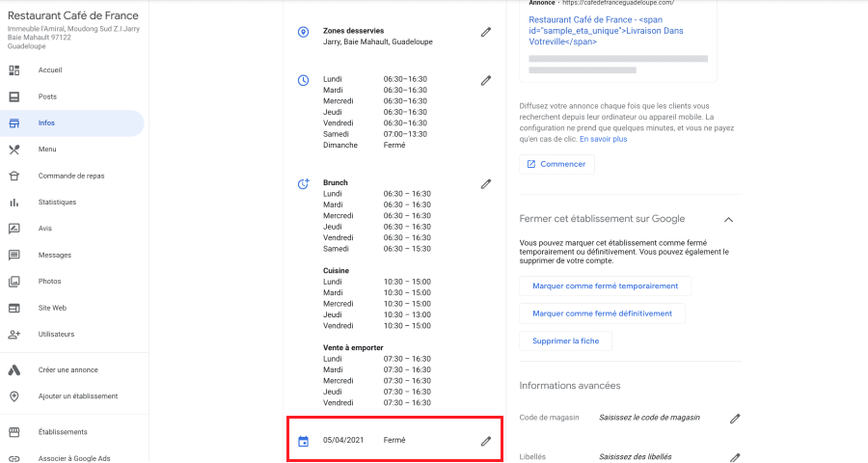Open Accueil in the sidebar
This screenshot has height=463, width=868.
(50, 70)
